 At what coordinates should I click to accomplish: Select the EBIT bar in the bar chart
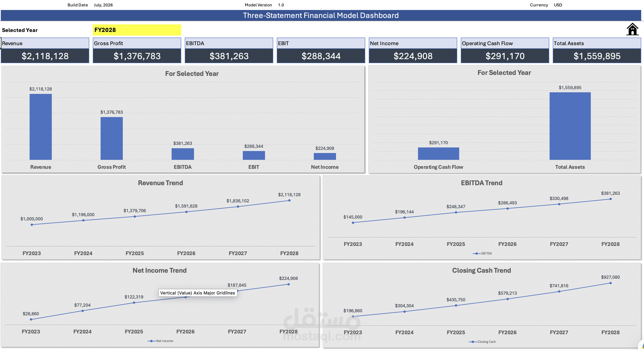254,155
